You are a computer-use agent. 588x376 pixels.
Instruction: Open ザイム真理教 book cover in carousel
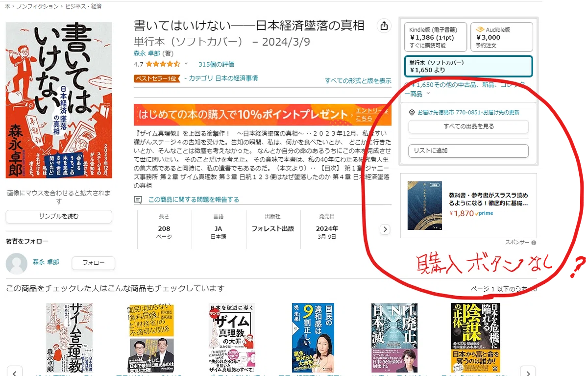point(69,337)
